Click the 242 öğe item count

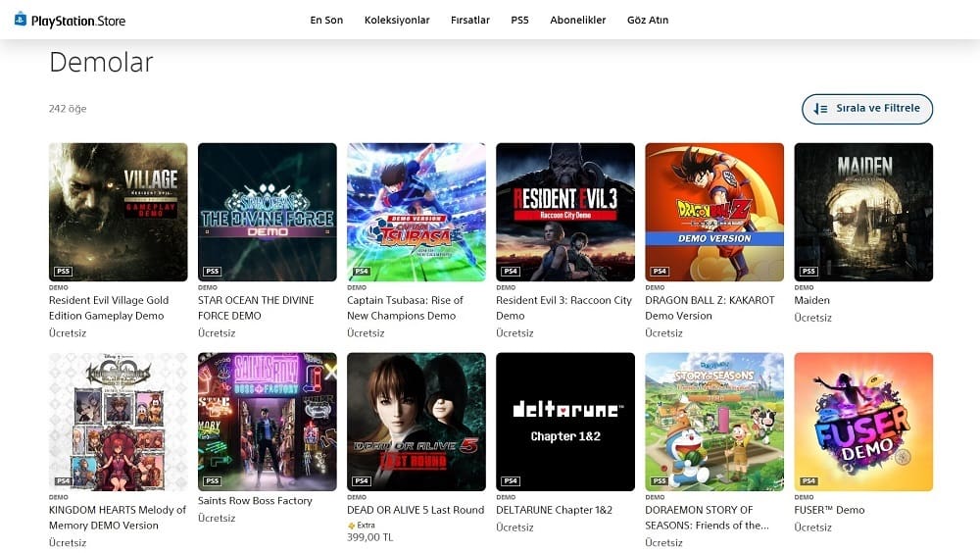tap(68, 109)
